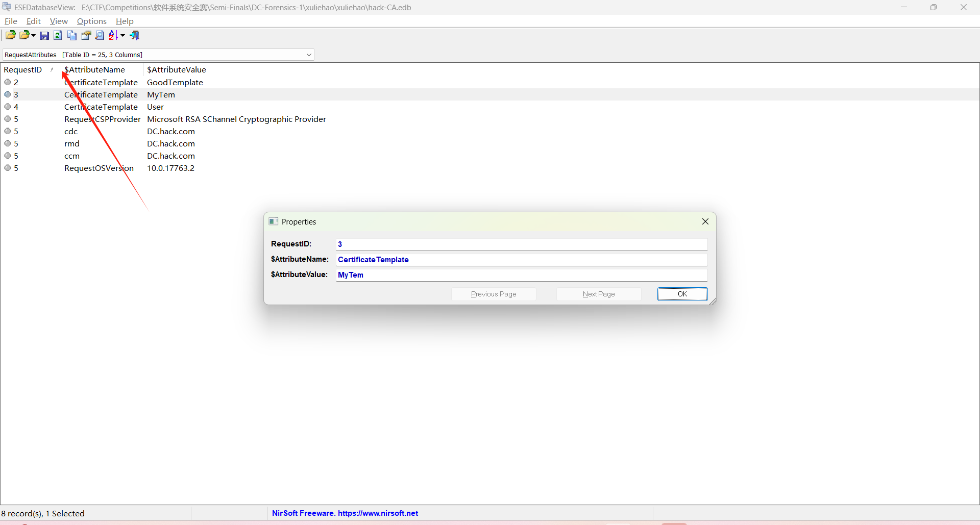
Task: Click the $AttributeValue field containing MyTem
Action: pyautogui.click(x=521, y=275)
